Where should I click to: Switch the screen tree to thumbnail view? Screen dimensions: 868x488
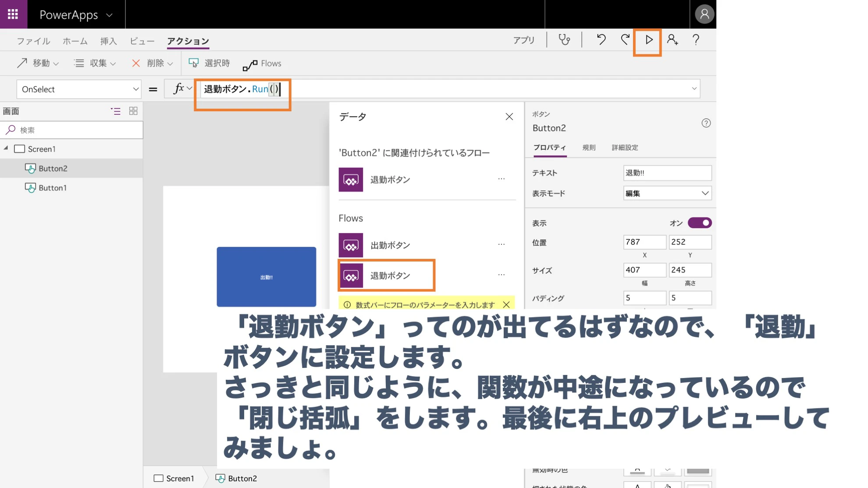(x=133, y=111)
